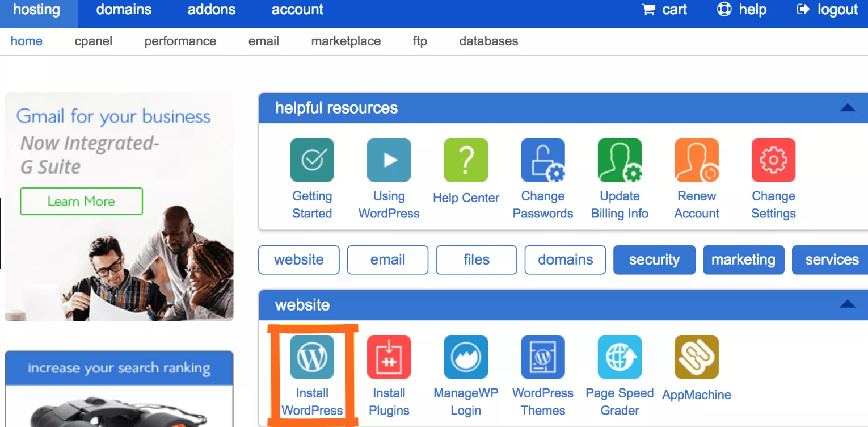Open Change Passwords padlock icon
868x427 pixels.
pos(542,160)
